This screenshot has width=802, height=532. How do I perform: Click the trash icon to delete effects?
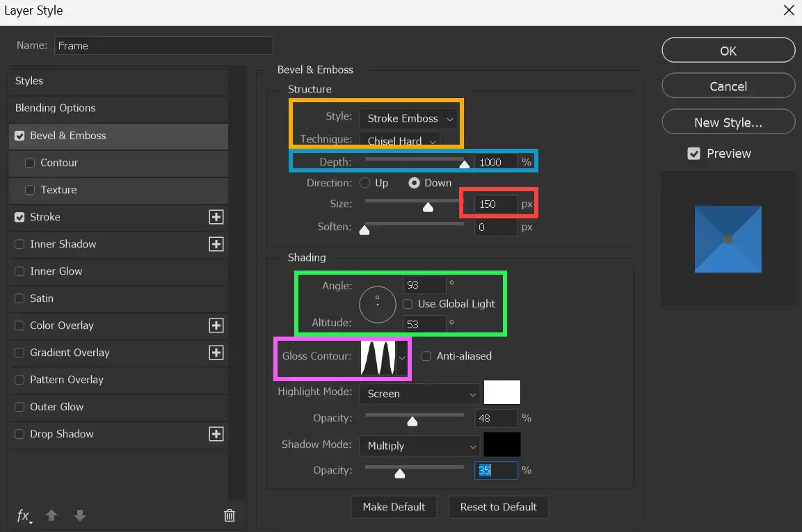[x=230, y=515]
